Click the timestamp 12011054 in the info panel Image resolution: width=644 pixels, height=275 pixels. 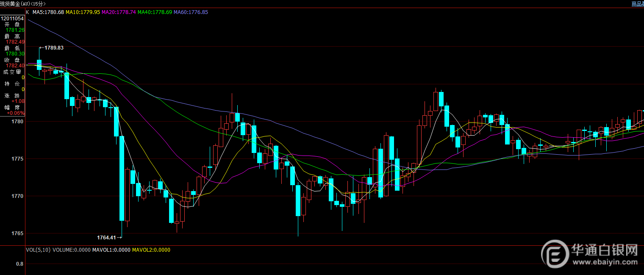pyautogui.click(x=12, y=19)
